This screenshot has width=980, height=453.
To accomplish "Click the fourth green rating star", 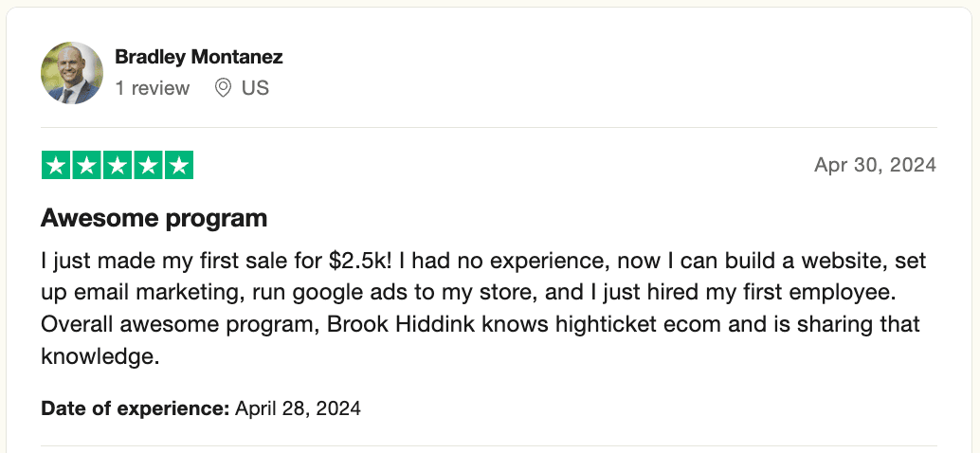I will pyautogui.click(x=147, y=166).
